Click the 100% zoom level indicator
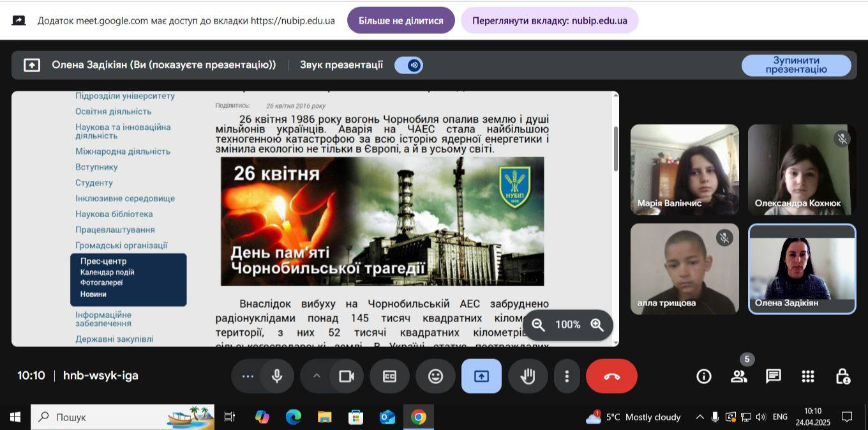 point(567,325)
